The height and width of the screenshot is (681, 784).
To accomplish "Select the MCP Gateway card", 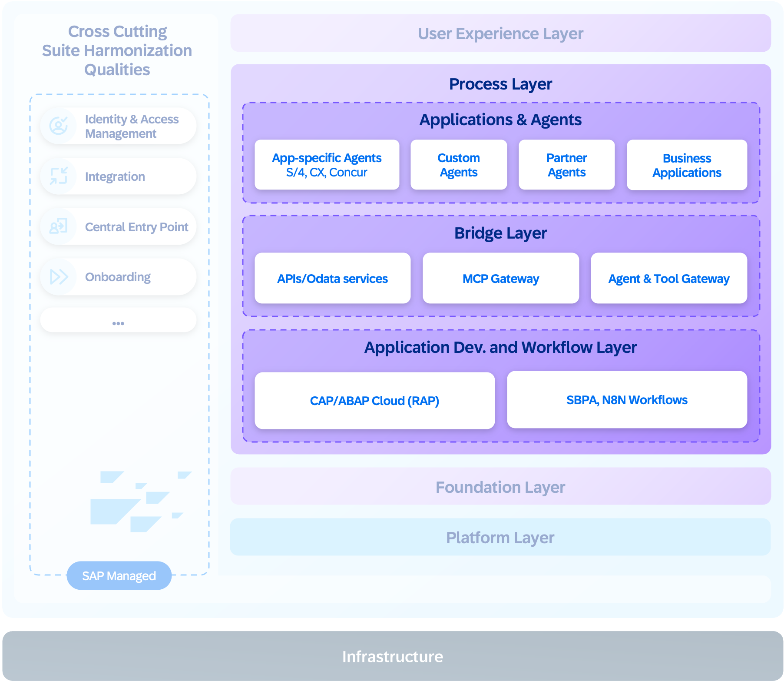I will pos(501,278).
